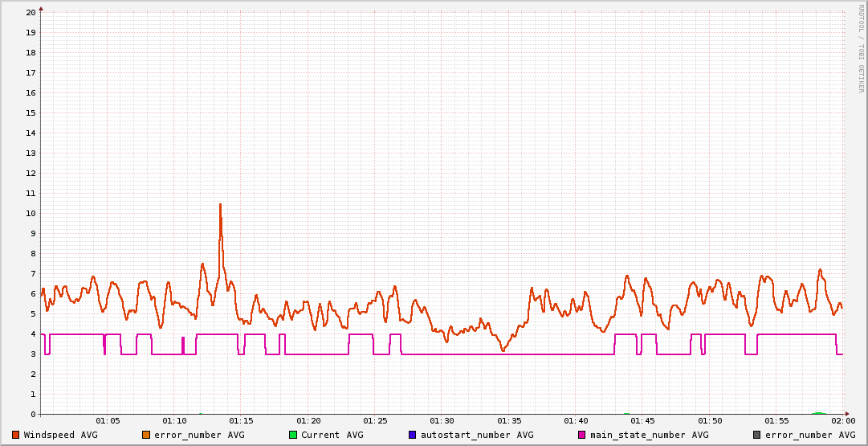868x446 pixels.
Task: Click the 10 value on y-axis
Action: coord(31,213)
